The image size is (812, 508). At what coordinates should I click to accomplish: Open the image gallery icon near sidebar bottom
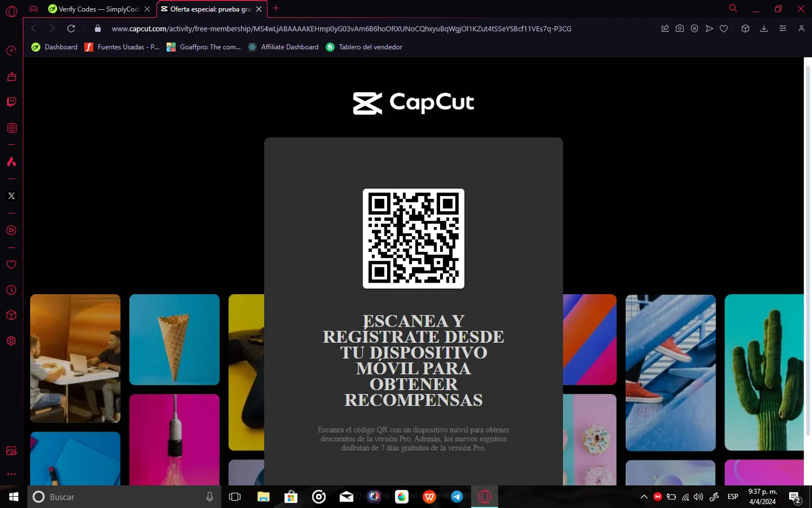[x=11, y=451]
